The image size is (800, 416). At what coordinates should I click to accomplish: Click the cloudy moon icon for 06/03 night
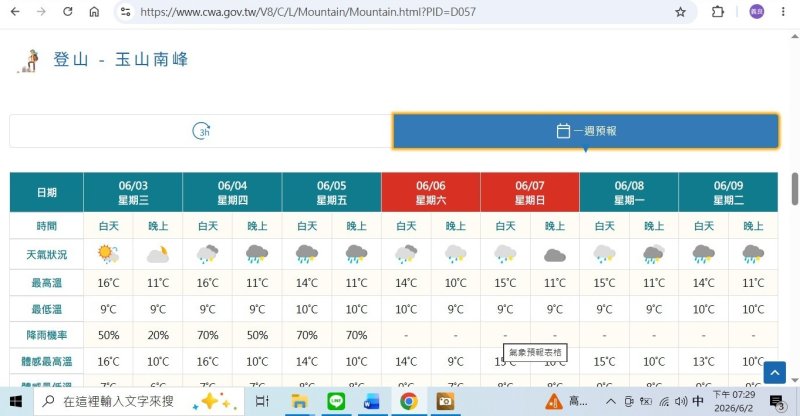point(158,254)
